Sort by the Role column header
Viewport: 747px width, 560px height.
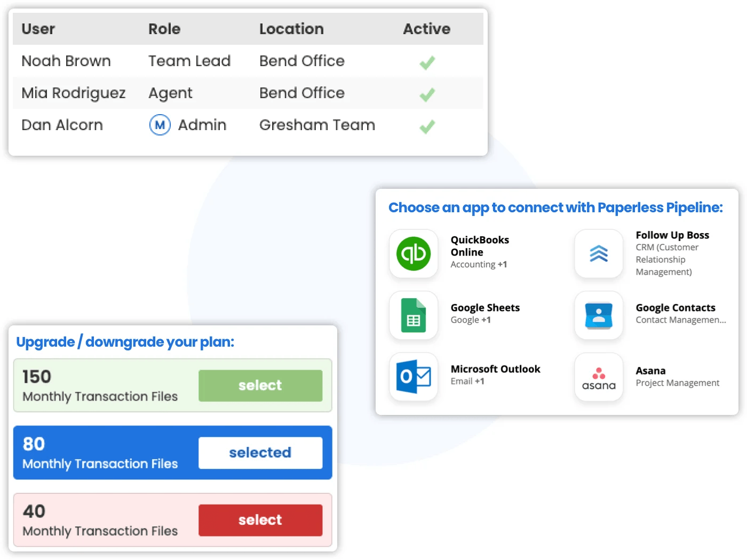point(164,29)
